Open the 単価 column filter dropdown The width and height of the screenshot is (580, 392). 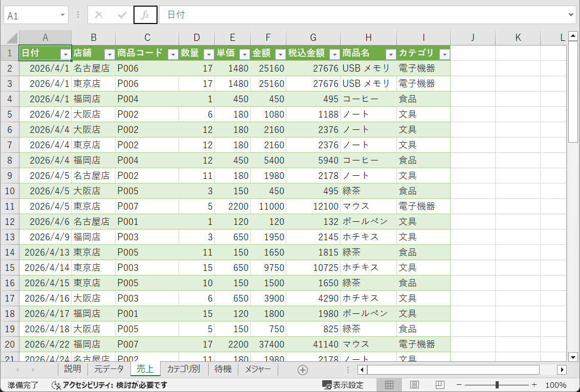(x=244, y=55)
